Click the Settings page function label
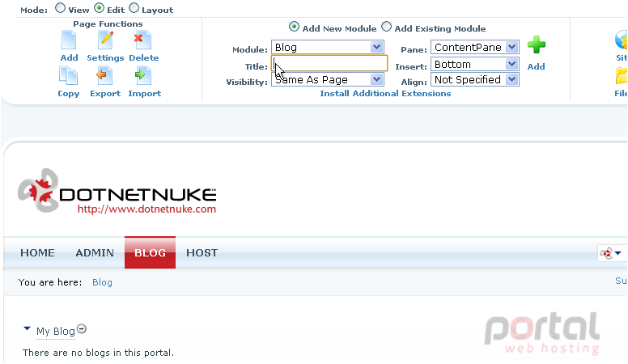This screenshot has width=628, height=364. click(x=105, y=57)
